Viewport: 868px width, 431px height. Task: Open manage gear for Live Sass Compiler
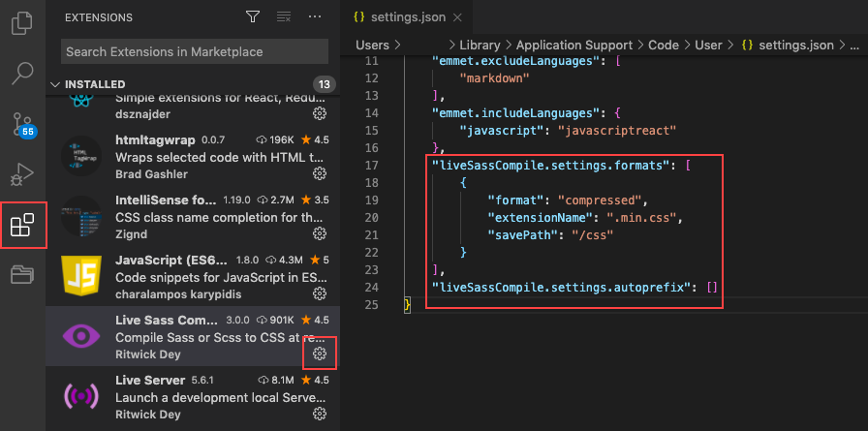[320, 355]
